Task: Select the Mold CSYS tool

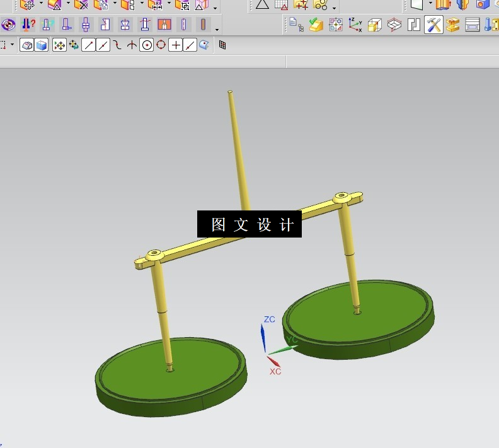Action: click(355, 25)
